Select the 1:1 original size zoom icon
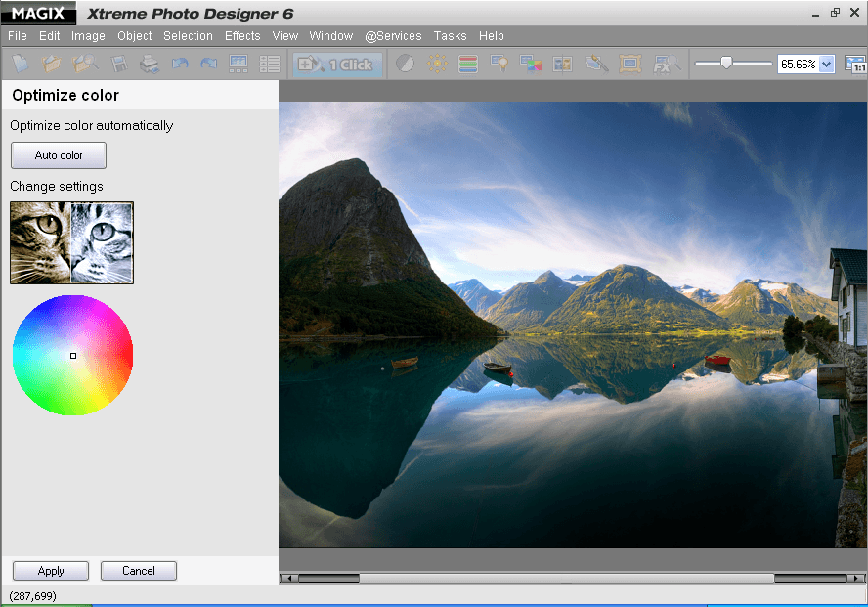The width and height of the screenshot is (868, 607). (856, 63)
